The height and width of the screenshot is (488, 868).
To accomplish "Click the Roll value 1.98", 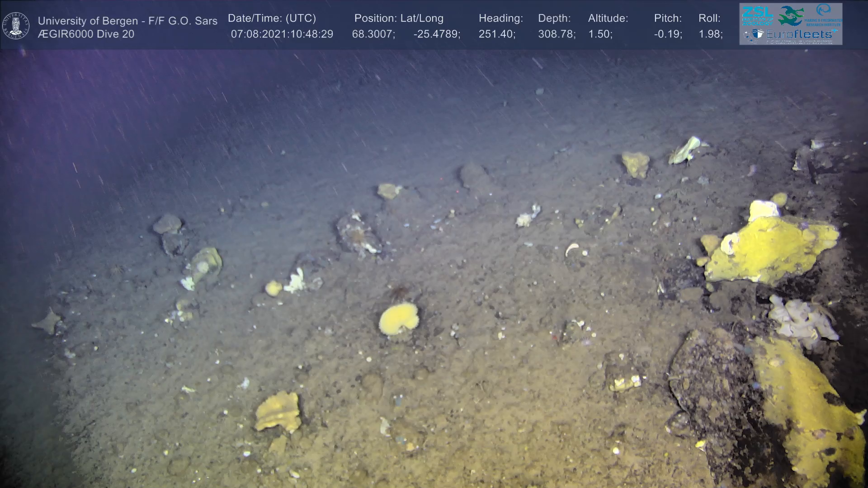I will tap(710, 34).
